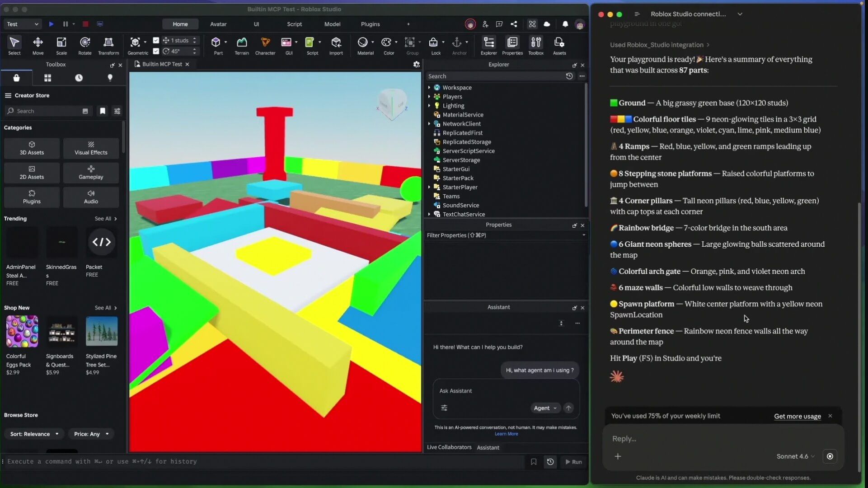The image size is (868, 488).
Task: Open the Test mode dropdown
Action: [23, 24]
